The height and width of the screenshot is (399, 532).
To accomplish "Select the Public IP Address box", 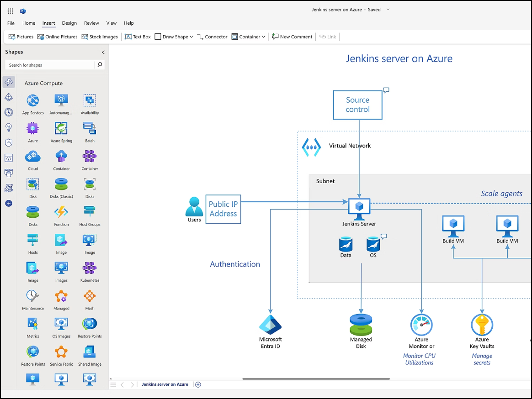I will click(x=223, y=209).
